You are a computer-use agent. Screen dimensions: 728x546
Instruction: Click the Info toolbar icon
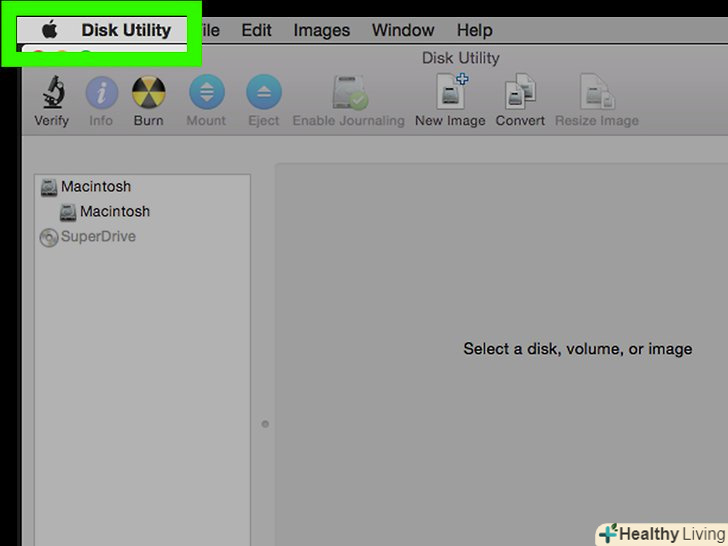click(102, 93)
